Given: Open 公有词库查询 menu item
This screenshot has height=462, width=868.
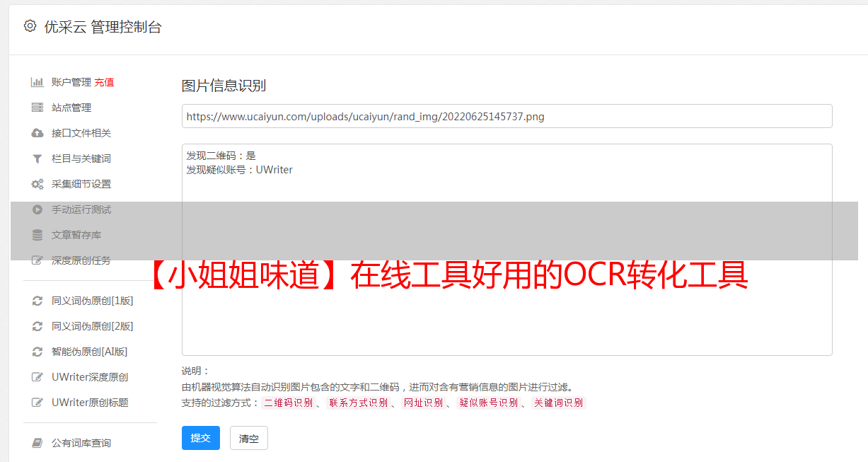Looking at the screenshot, I should tap(81, 443).
